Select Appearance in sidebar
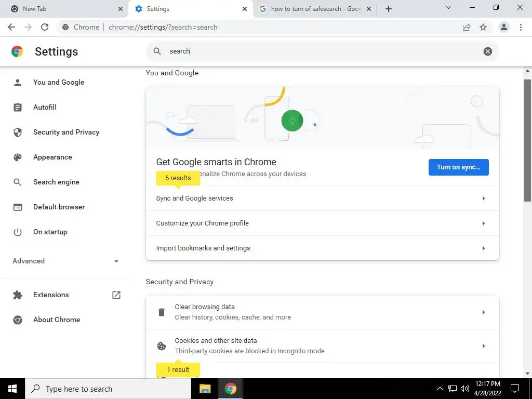The image size is (532, 399). pyautogui.click(x=52, y=157)
